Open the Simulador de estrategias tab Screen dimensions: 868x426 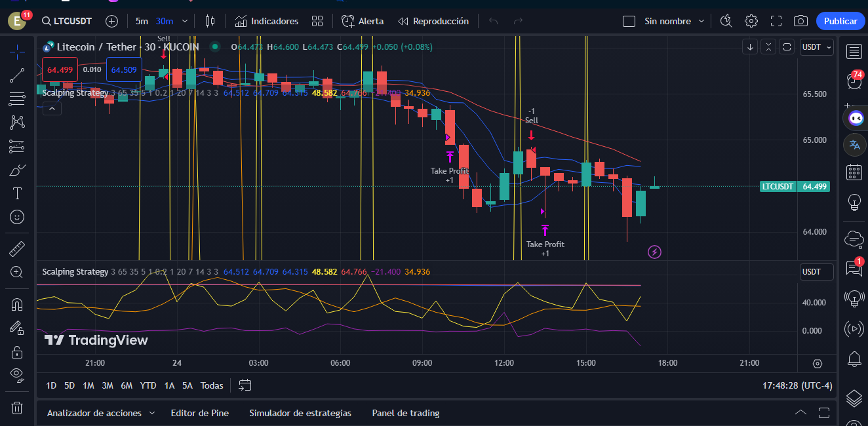tap(300, 413)
